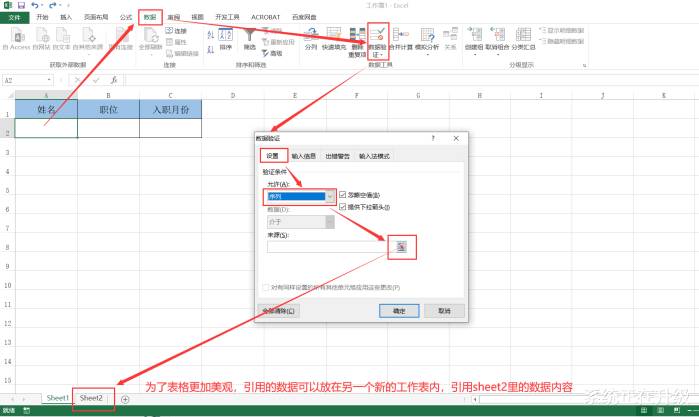Open 自其他来源 (From Other Sources) menu

(88, 39)
